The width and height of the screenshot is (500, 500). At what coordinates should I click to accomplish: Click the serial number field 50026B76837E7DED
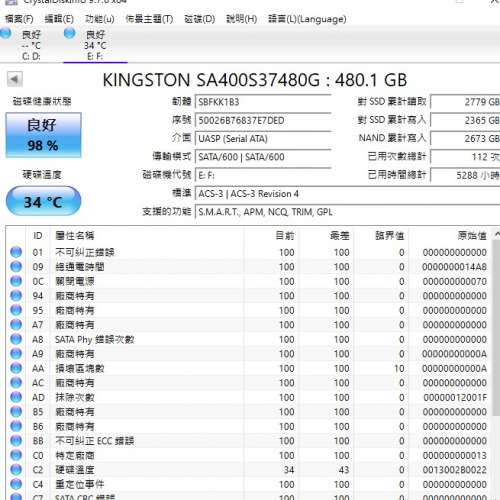(263, 120)
